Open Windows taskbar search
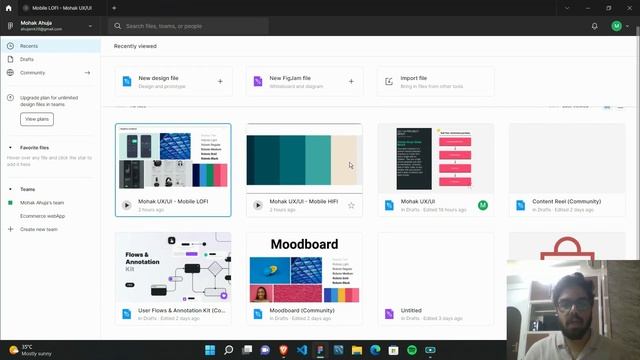This screenshot has width=640, height=360. (x=229, y=350)
